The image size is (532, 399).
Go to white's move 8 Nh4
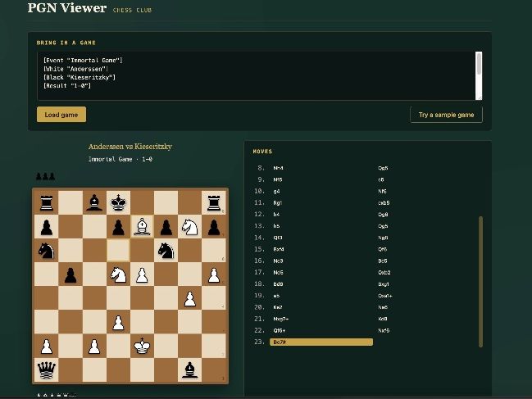[x=321, y=168]
